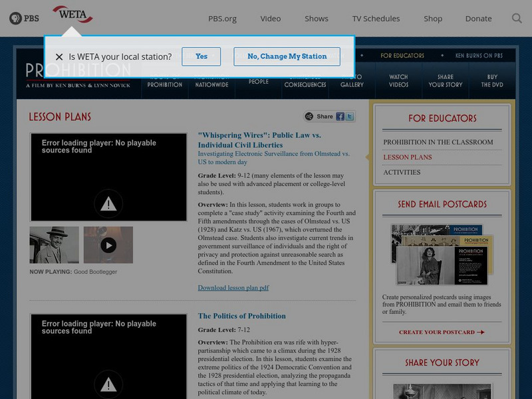Click warning icon in second video player
Image resolution: width=532 pixels, height=399 pixels.
point(108,384)
